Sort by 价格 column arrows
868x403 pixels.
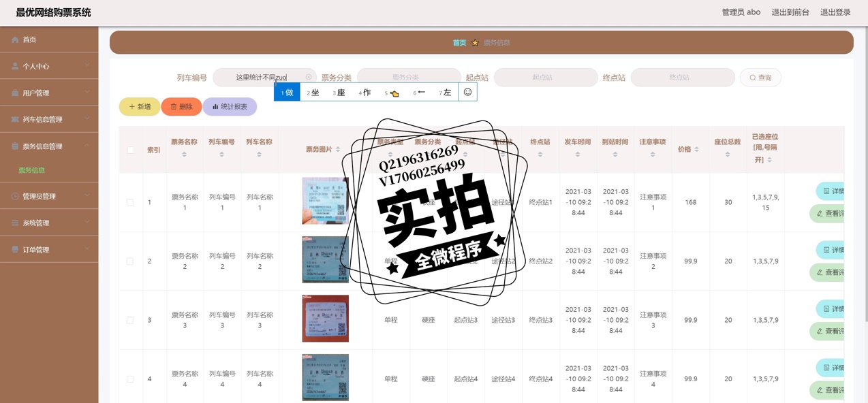(696, 149)
